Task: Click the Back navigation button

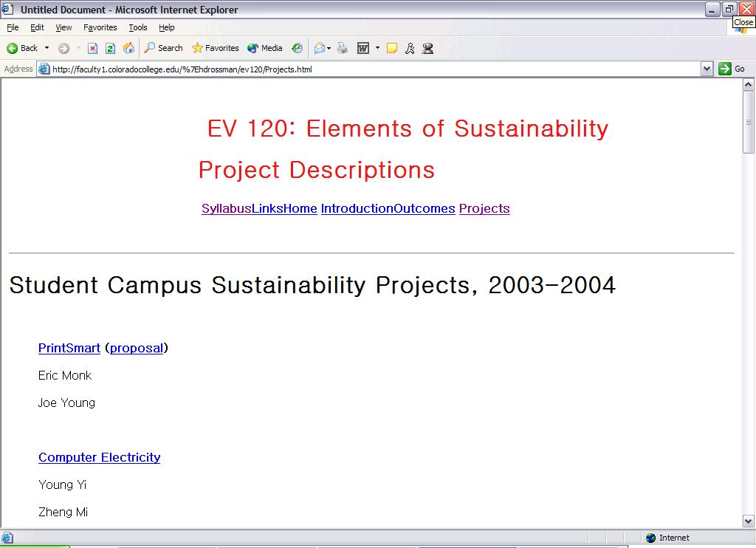Action: (x=22, y=48)
